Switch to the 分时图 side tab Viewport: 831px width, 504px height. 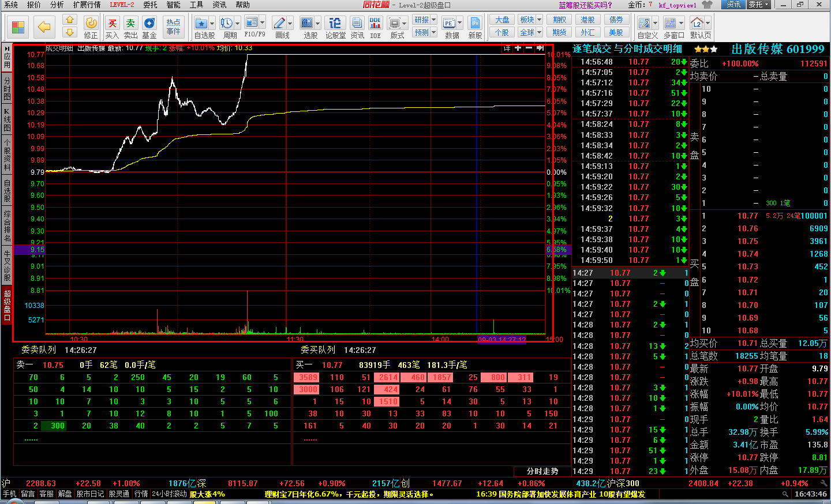click(x=7, y=88)
